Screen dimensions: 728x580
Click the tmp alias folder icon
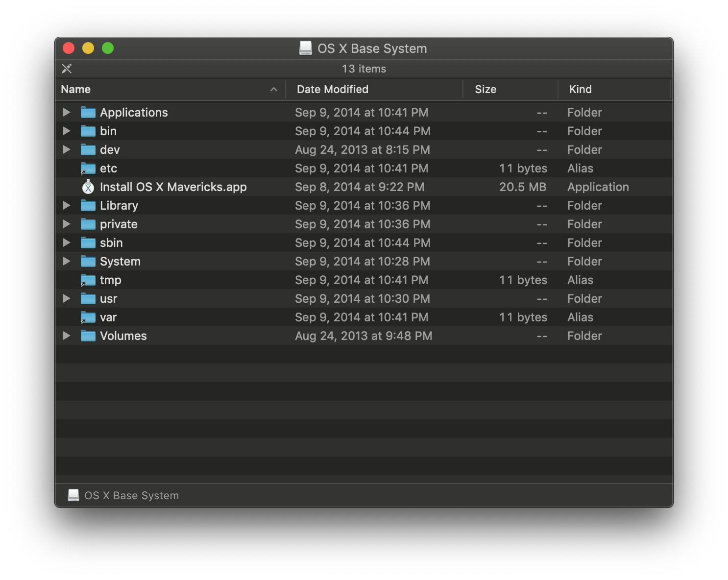(88, 280)
